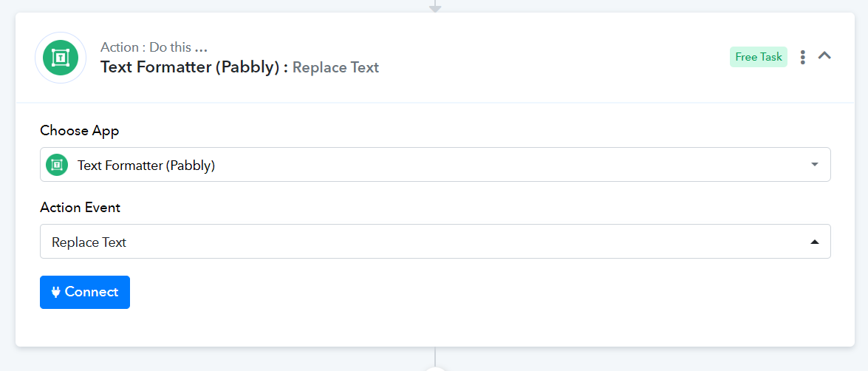Click the Free Task badge
868x371 pixels.
pyautogui.click(x=759, y=57)
